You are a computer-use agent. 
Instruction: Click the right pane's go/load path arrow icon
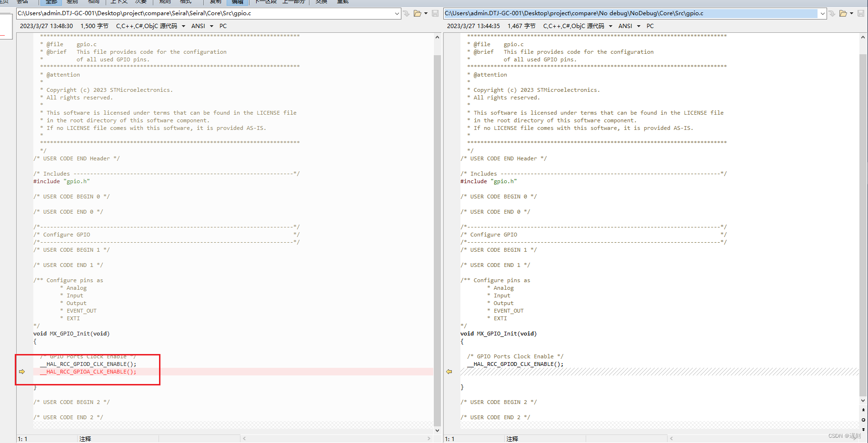[832, 13]
